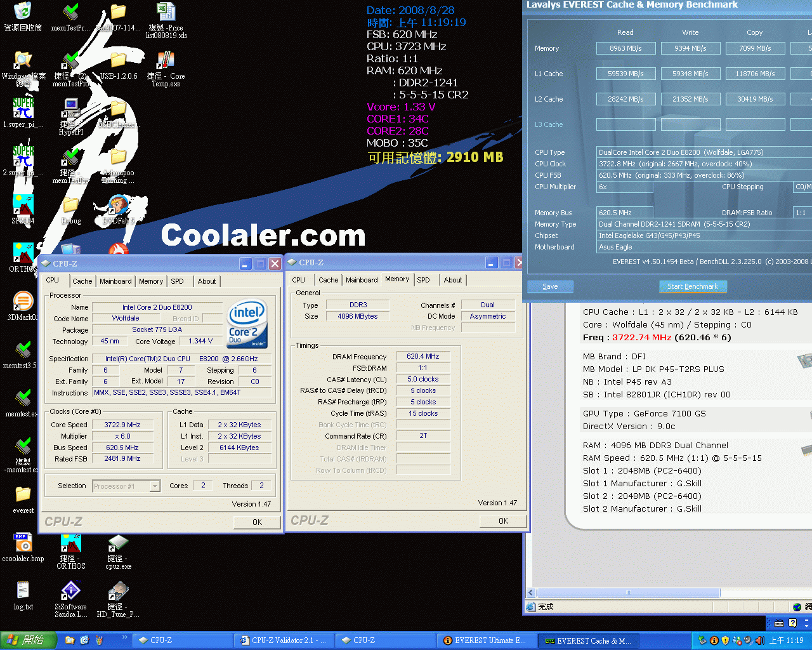Click the volume speaker icon in system tray
The height and width of the screenshot is (650, 812).
click(x=759, y=640)
